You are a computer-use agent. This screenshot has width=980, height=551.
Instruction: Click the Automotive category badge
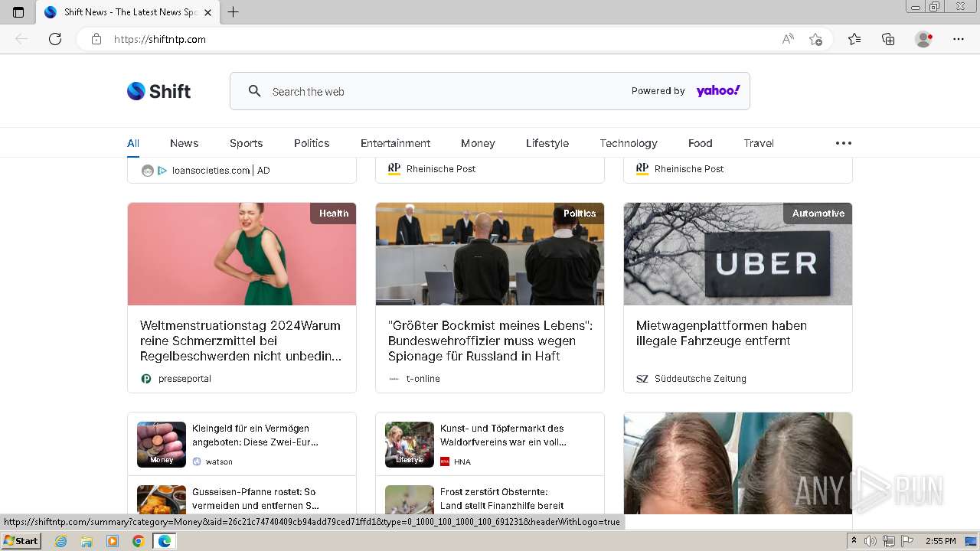tap(818, 214)
